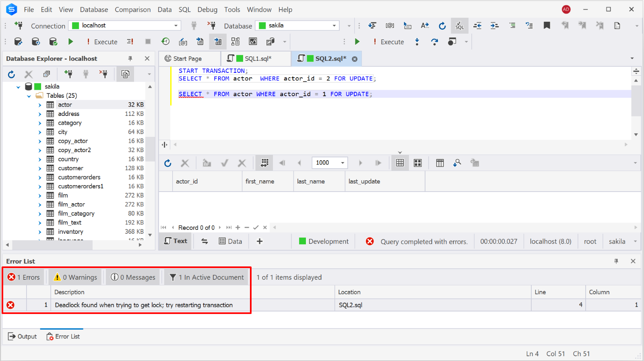644x361 pixels.
Task: Click the Toggle Bookmark icon
Action: (547, 26)
